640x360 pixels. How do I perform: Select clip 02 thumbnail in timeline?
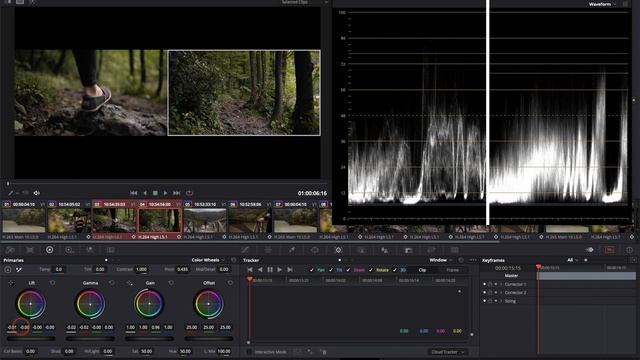click(x=69, y=220)
